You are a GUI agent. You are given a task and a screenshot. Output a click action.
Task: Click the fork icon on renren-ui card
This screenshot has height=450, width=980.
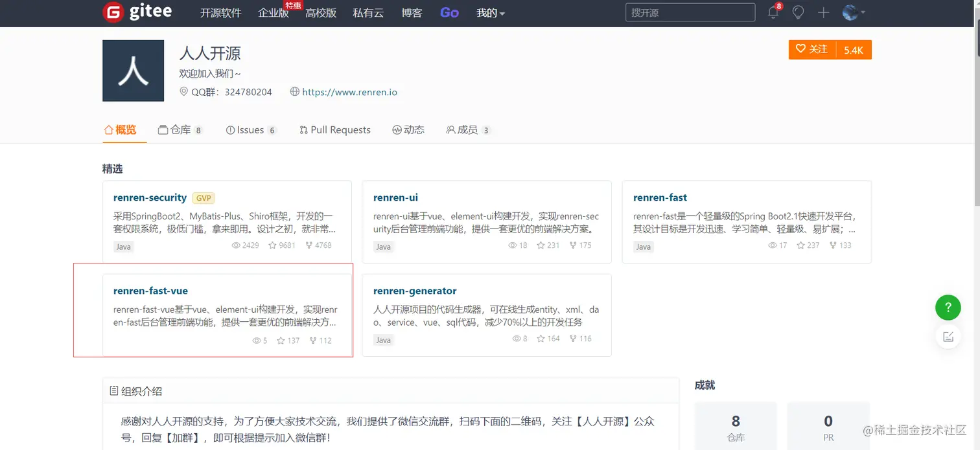coord(573,245)
